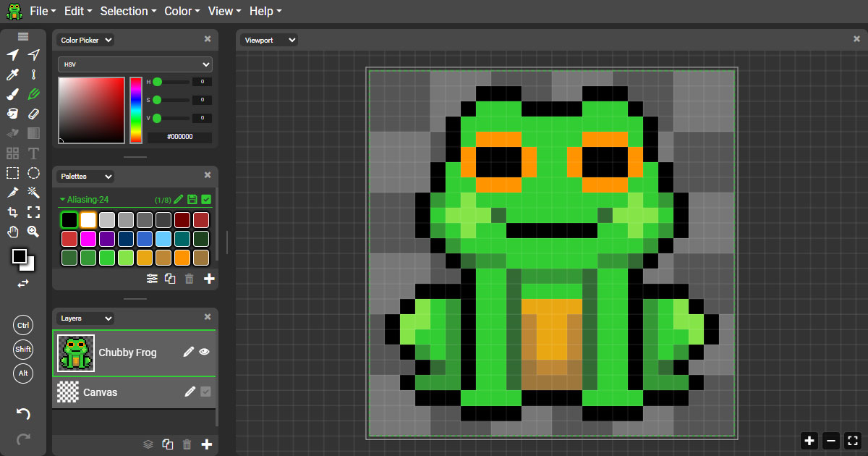Open the Viewport dropdown

point(268,40)
